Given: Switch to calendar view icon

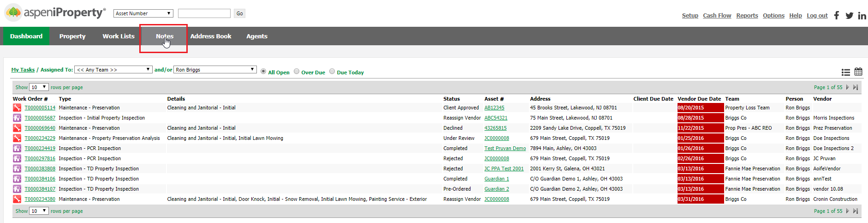Looking at the screenshot, I should [858, 72].
